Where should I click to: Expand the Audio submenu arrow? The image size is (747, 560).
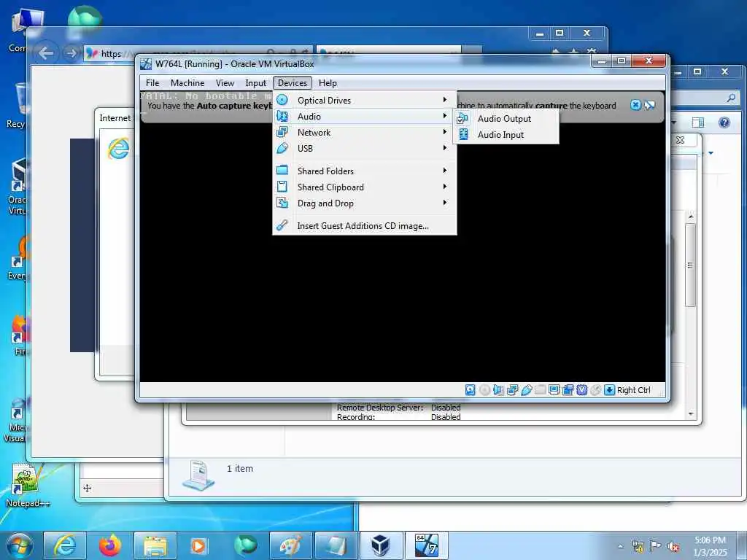[x=444, y=116]
